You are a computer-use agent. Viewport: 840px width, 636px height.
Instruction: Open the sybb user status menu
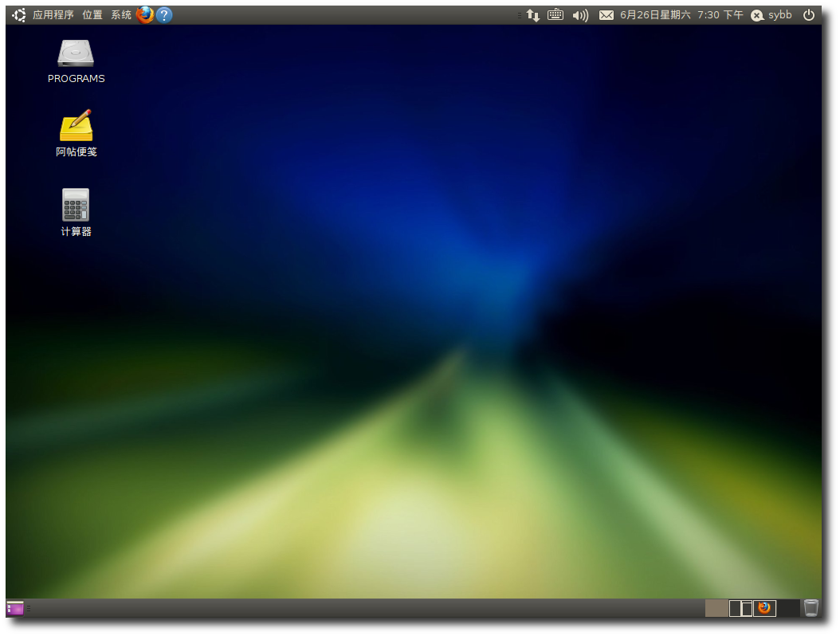point(771,15)
